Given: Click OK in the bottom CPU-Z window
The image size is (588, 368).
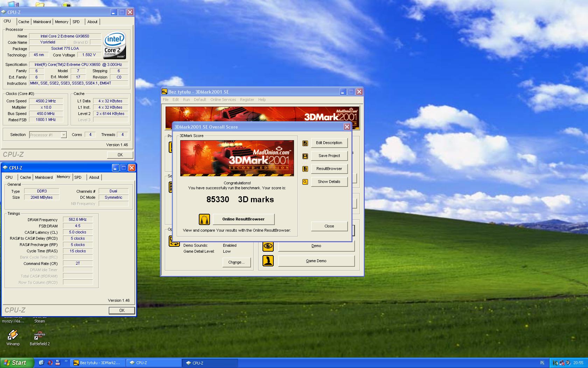Looking at the screenshot, I should (x=122, y=311).
